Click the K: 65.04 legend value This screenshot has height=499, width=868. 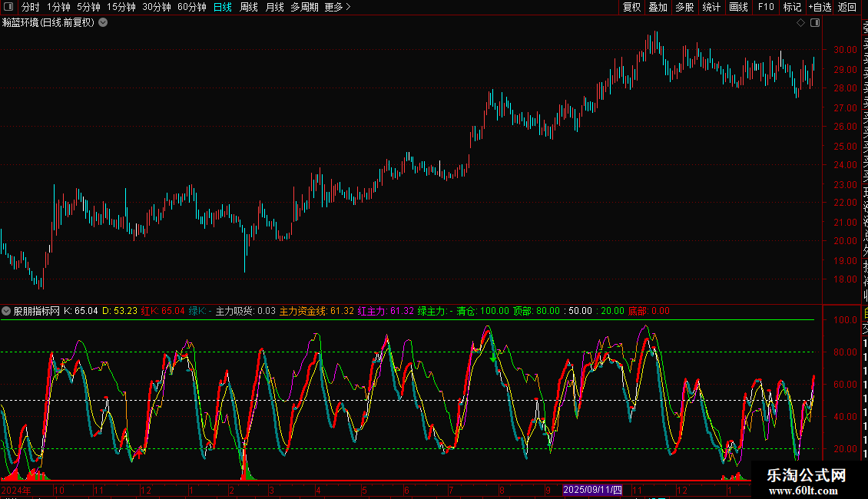(x=81, y=311)
